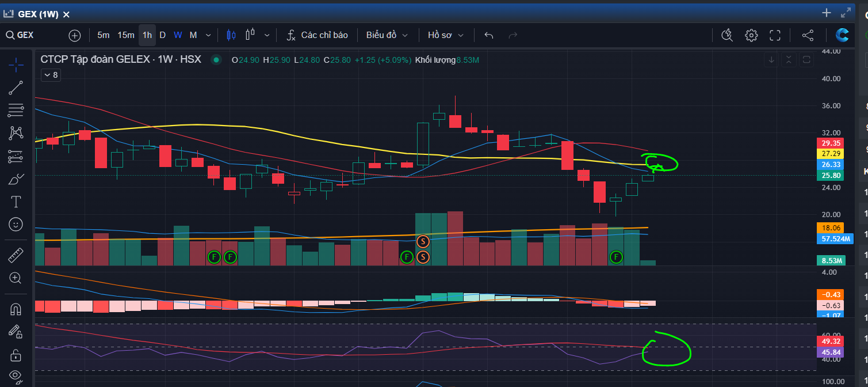The height and width of the screenshot is (387, 868).
Task: Select the brush drawing tool
Action: point(16,179)
